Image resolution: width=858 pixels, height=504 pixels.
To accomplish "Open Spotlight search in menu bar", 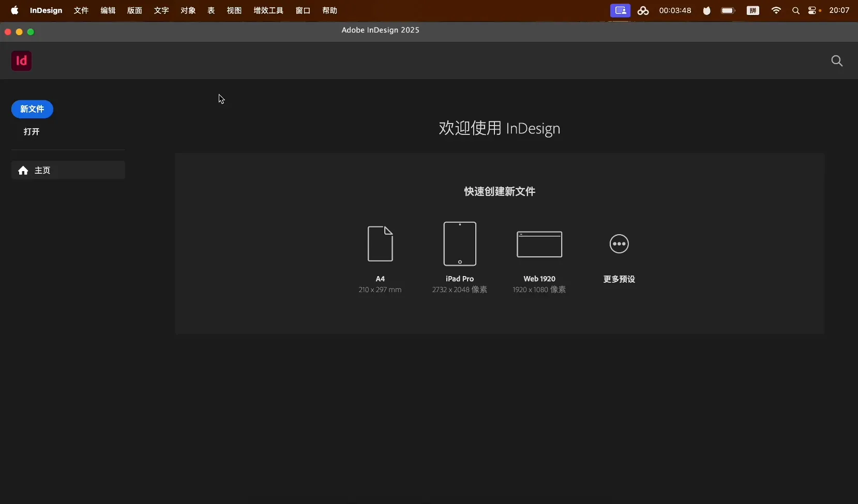I will (795, 10).
